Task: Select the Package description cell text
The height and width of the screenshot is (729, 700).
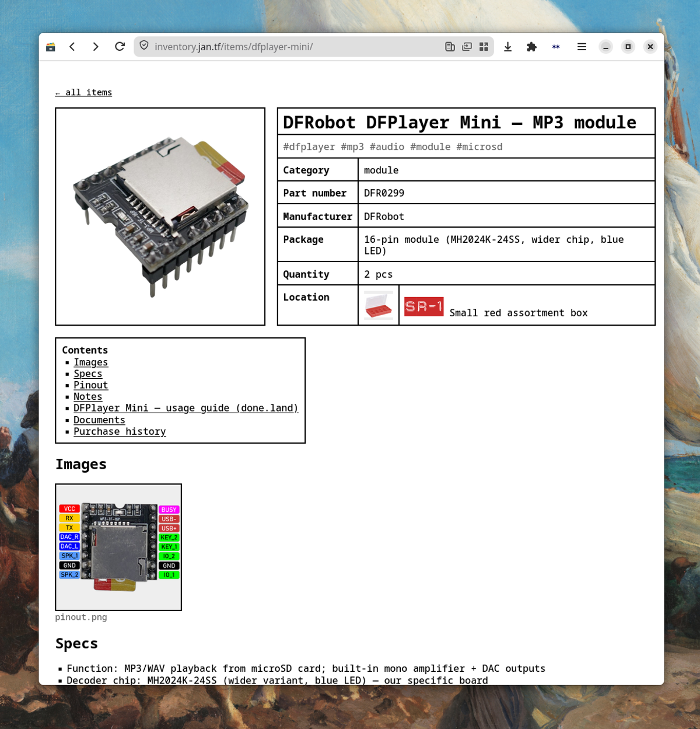Action: (x=494, y=245)
